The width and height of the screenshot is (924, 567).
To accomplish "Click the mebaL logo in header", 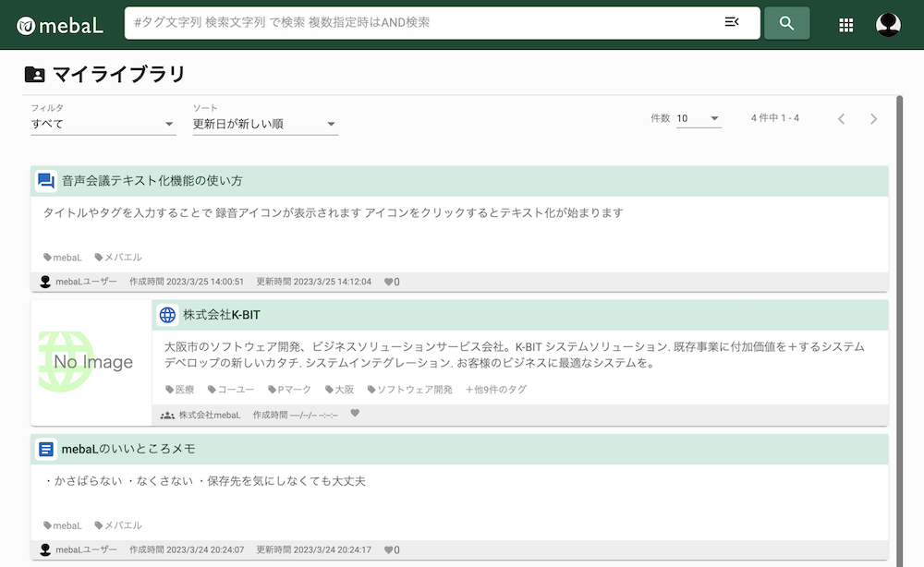I will pos(59,25).
